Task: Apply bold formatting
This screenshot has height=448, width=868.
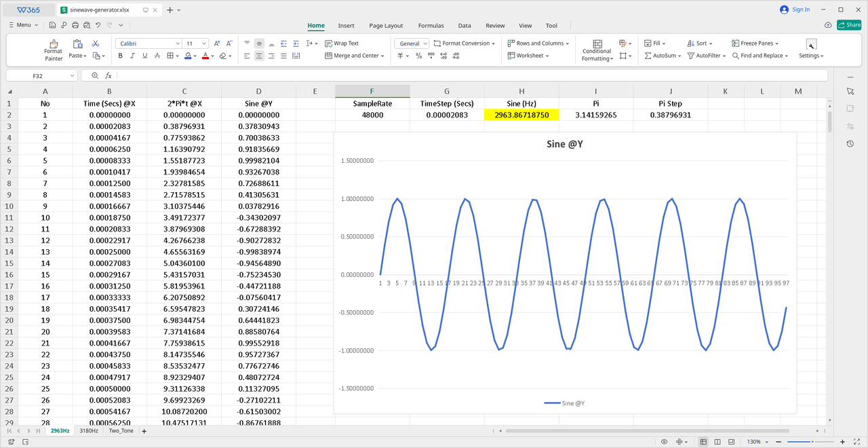Action: tap(120, 56)
